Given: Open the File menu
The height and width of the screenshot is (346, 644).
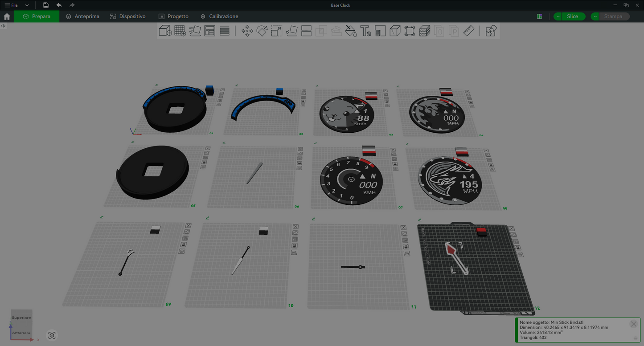Looking at the screenshot, I should click(x=12, y=5).
